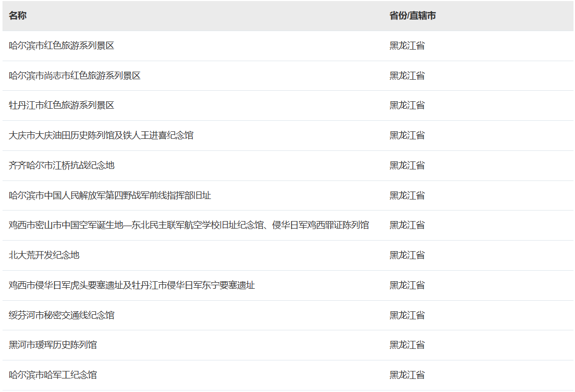Click the 名称 column header
The width and height of the screenshot is (575, 392).
(x=18, y=16)
